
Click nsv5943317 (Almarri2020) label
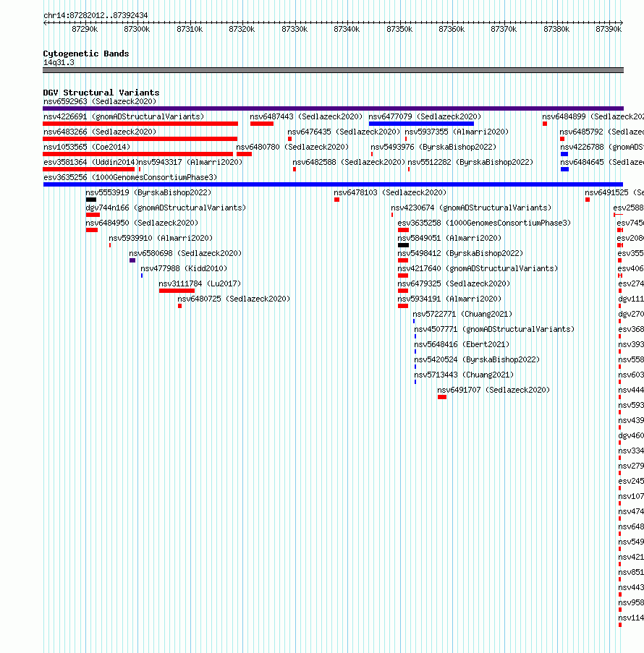(190, 163)
